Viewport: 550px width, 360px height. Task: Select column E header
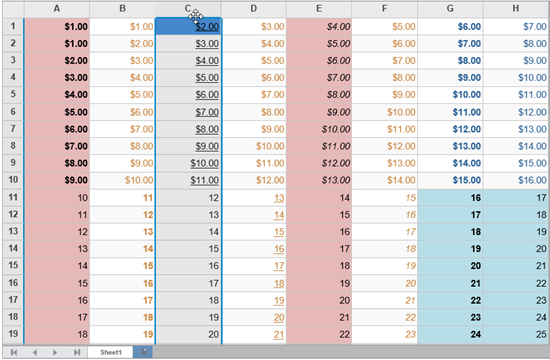coord(319,9)
